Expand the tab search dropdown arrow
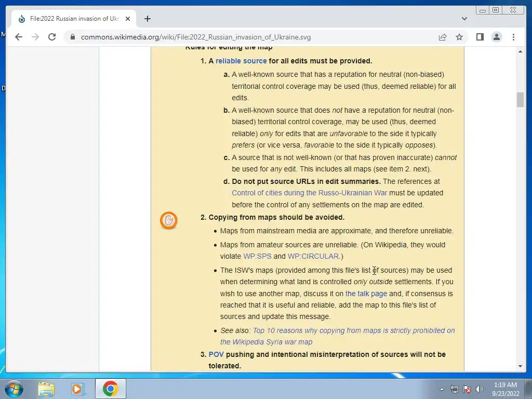The height and width of the screenshot is (399, 532). coord(464,19)
